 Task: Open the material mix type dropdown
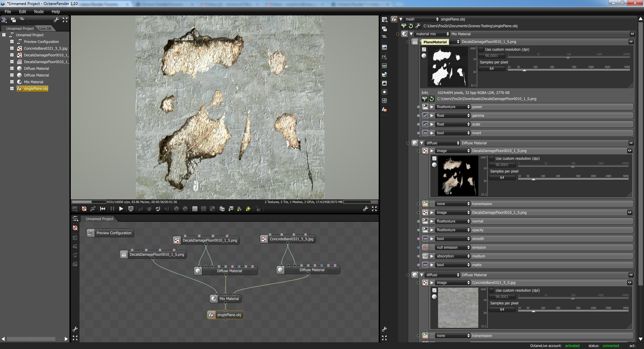pyautogui.click(x=432, y=34)
